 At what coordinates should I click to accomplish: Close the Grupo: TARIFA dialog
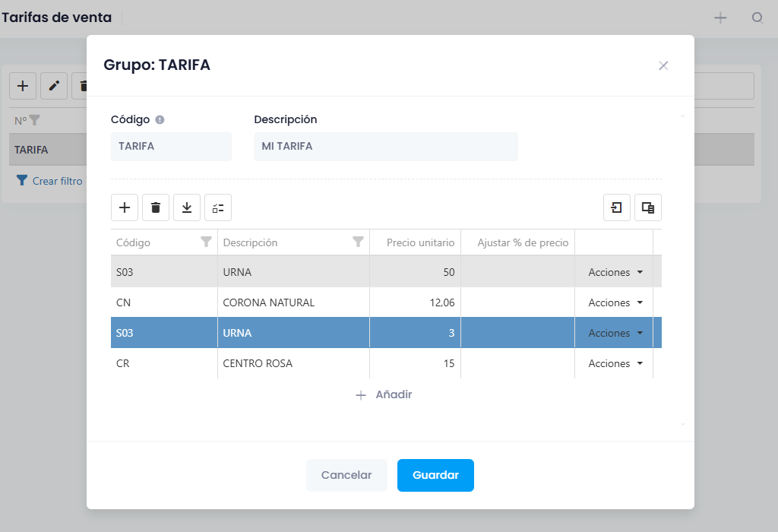(663, 65)
